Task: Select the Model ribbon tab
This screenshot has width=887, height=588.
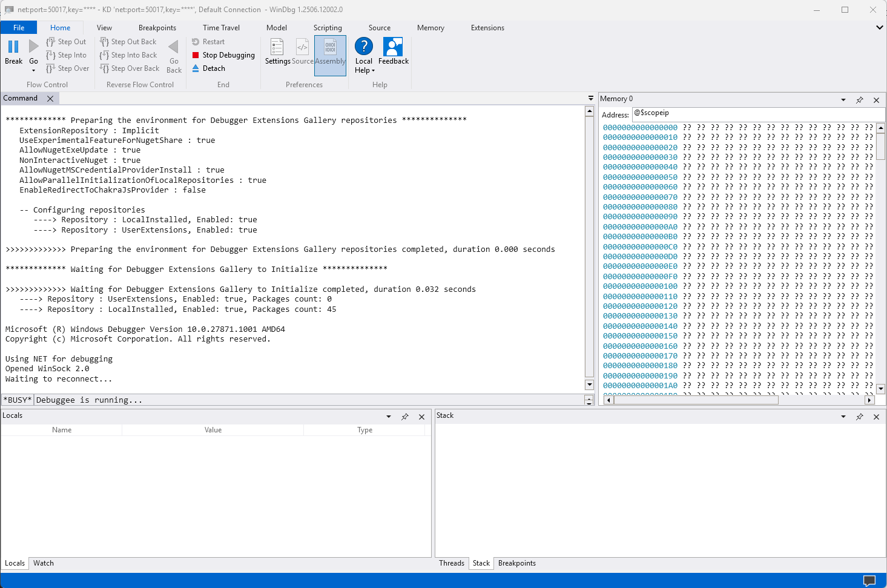Action: [x=277, y=28]
